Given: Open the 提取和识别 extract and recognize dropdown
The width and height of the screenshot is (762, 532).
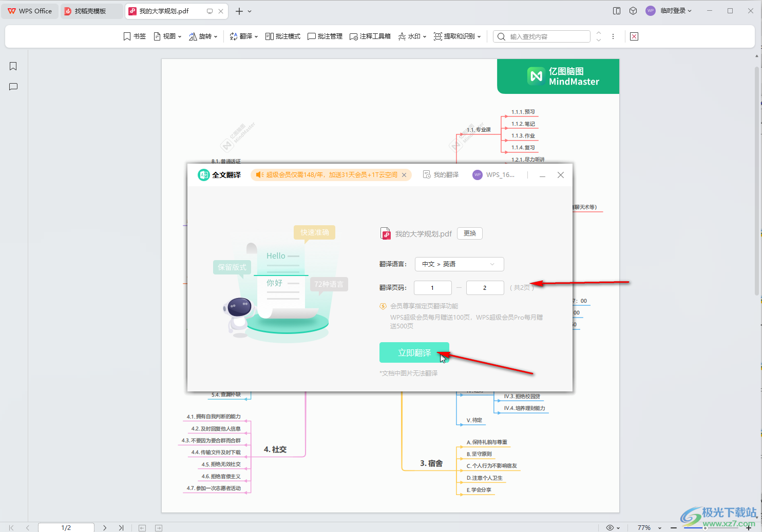Looking at the screenshot, I should [458, 36].
